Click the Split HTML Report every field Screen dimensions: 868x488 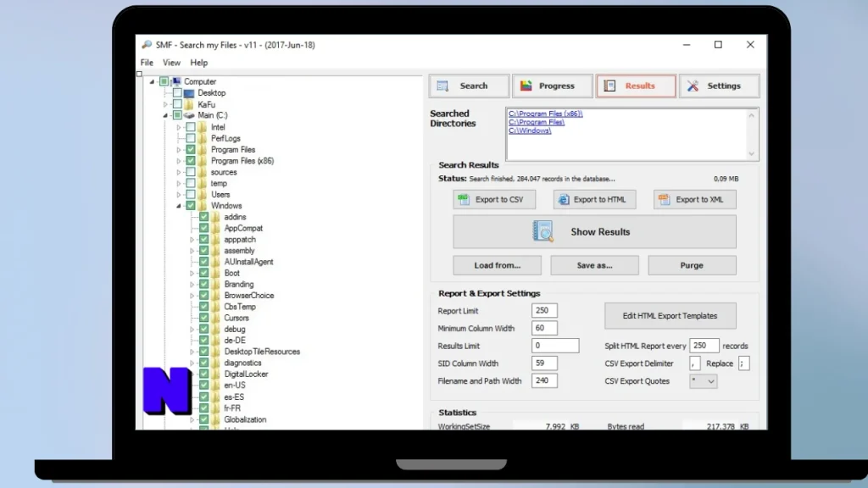pyautogui.click(x=704, y=346)
